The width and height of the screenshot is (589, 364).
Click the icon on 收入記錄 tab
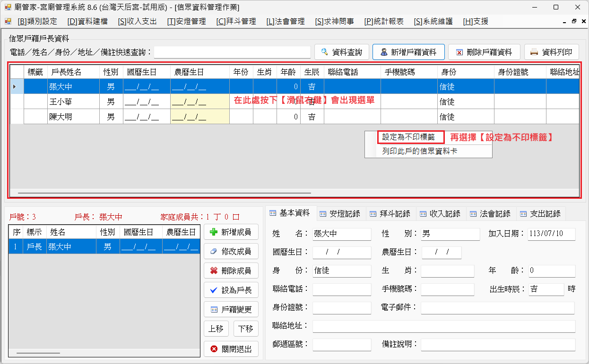point(423,214)
